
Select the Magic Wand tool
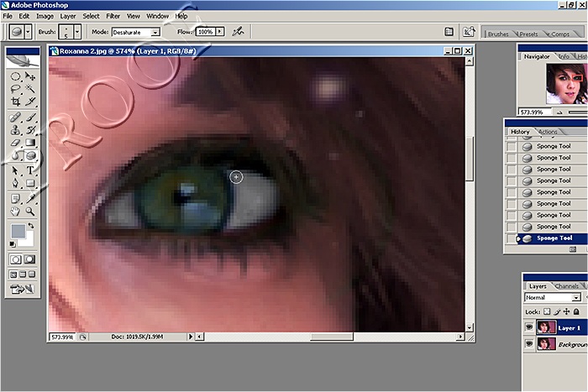coord(30,89)
